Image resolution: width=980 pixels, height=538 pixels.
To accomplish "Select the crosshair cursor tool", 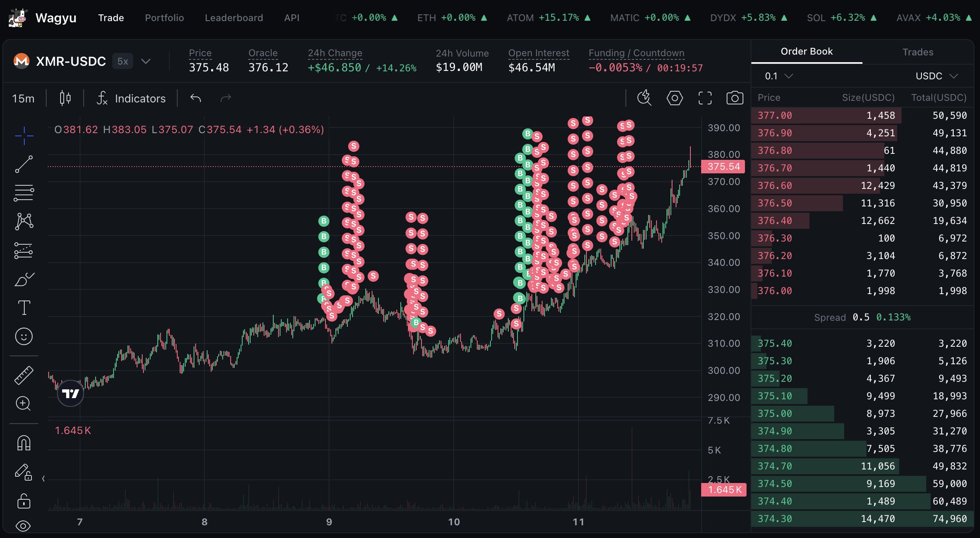I will (24, 136).
